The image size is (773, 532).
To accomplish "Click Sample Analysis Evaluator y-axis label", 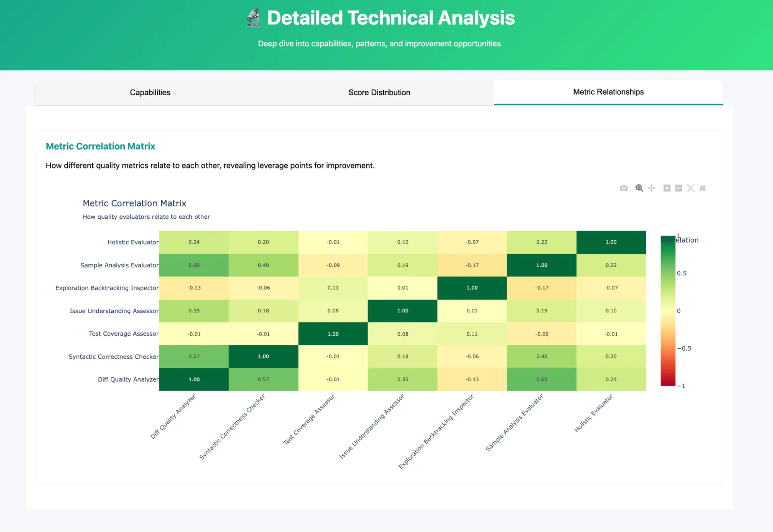I will pos(119,265).
